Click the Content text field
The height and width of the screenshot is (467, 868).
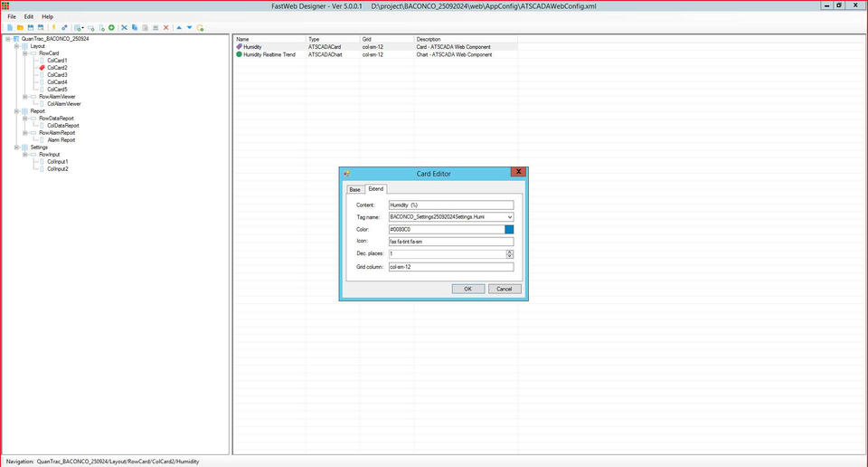450,205
